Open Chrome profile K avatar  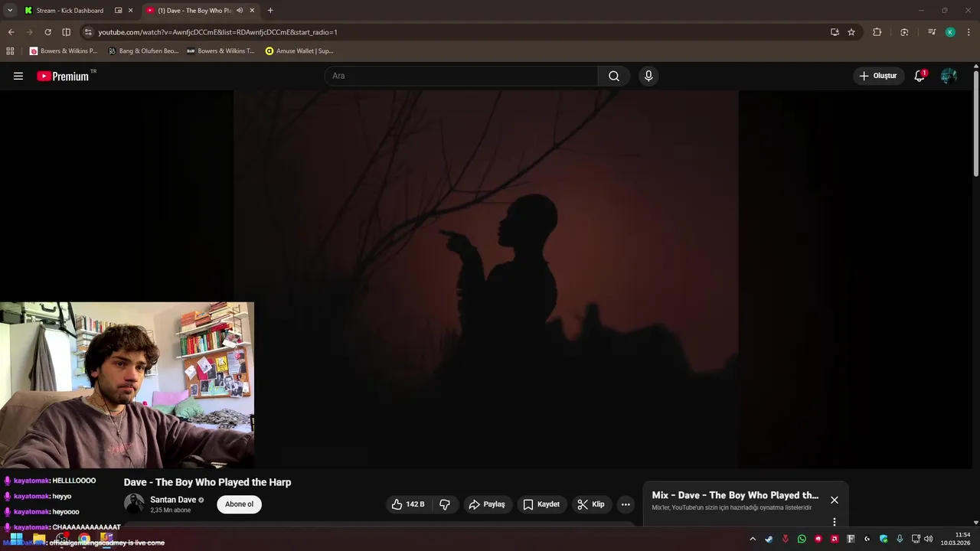pyautogui.click(x=950, y=32)
